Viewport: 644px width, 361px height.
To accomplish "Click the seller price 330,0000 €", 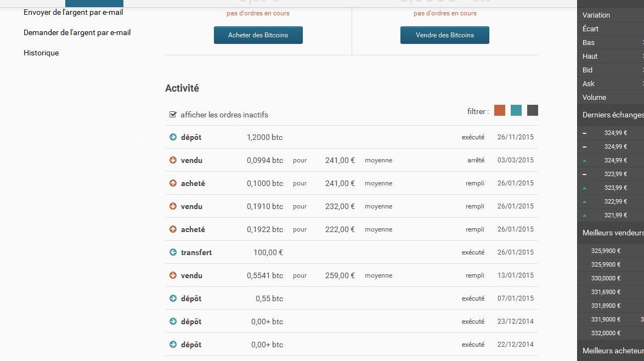I will [606, 278].
